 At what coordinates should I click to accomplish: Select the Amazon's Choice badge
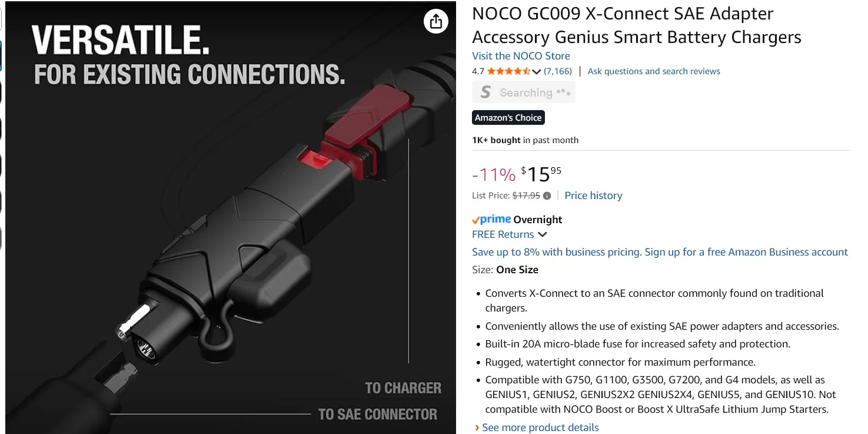click(x=508, y=117)
